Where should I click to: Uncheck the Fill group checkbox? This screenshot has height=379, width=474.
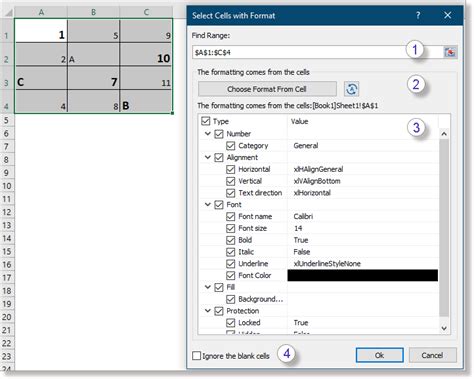tap(219, 287)
